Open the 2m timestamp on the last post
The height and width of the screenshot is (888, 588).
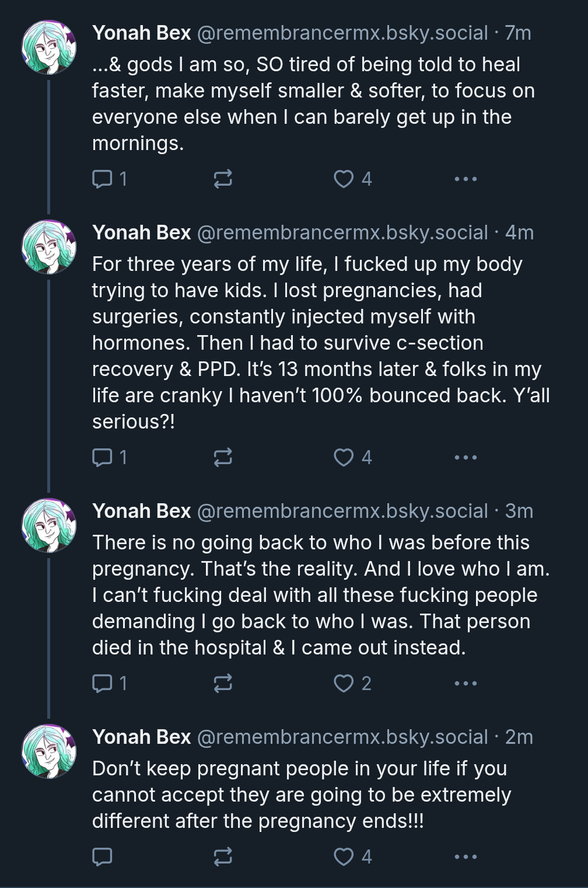click(519, 737)
